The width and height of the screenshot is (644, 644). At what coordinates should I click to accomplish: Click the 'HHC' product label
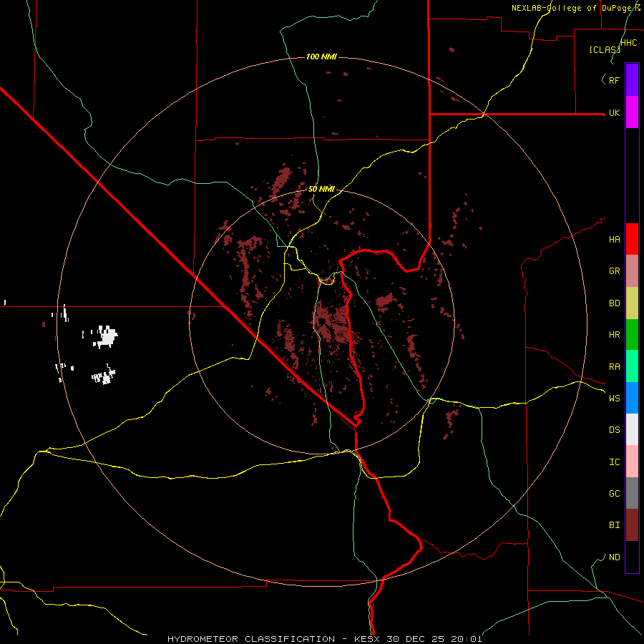coord(628,43)
